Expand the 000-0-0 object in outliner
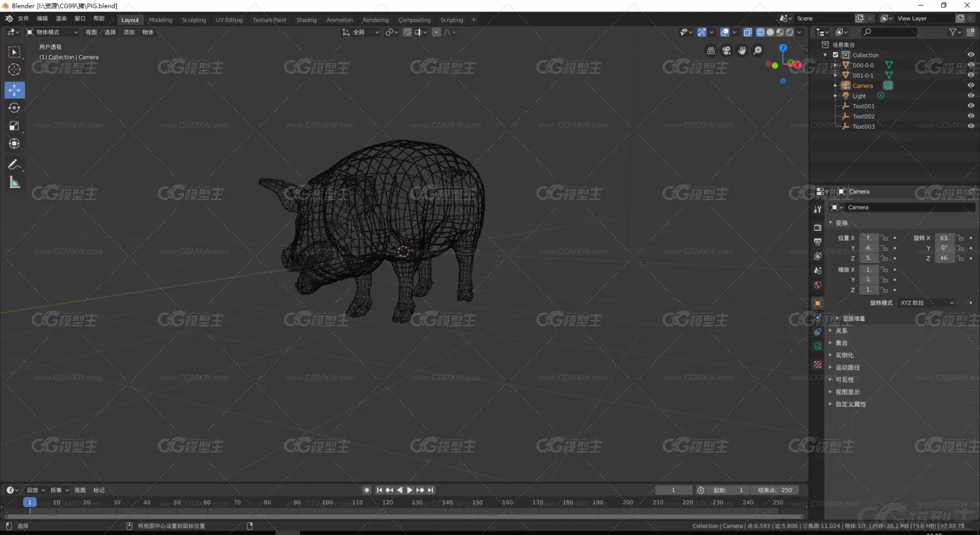Image resolution: width=980 pixels, height=535 pixels. pos(835,65)
